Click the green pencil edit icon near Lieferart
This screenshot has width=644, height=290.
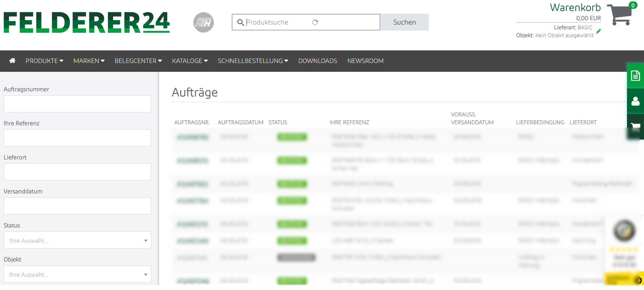point(599,31)
